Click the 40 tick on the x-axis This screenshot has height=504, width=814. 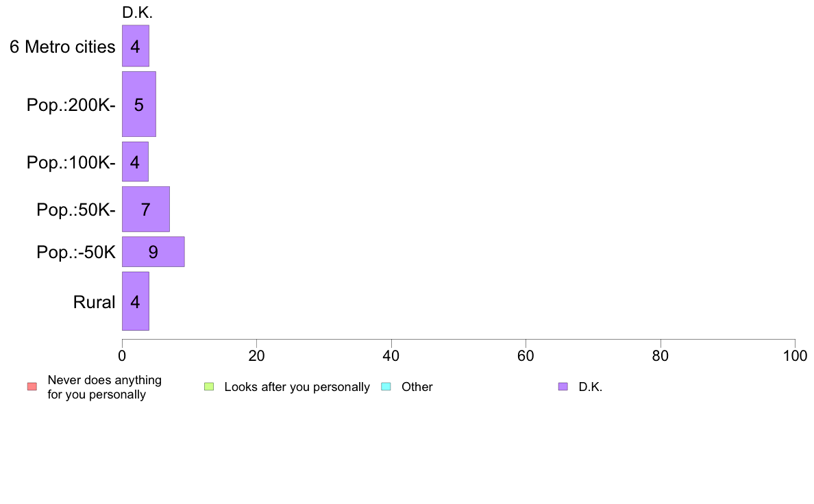coord(391,355)
